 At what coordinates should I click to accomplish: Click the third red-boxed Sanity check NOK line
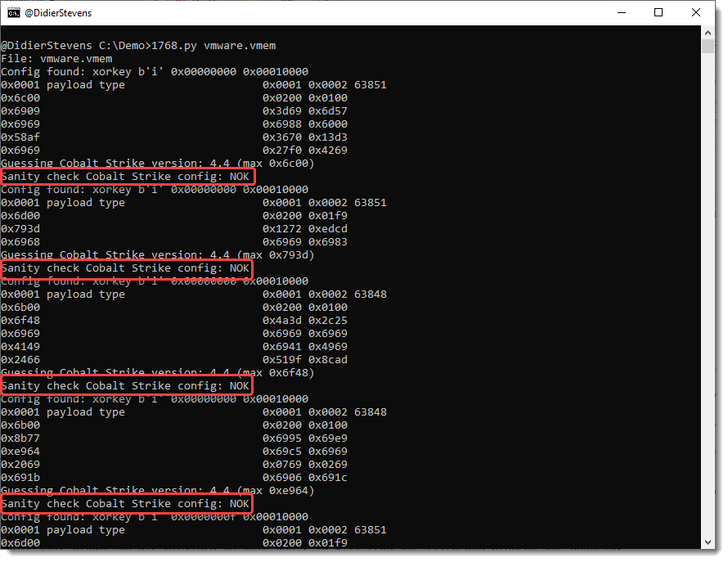pyautogui.click(x=126, y=386)
